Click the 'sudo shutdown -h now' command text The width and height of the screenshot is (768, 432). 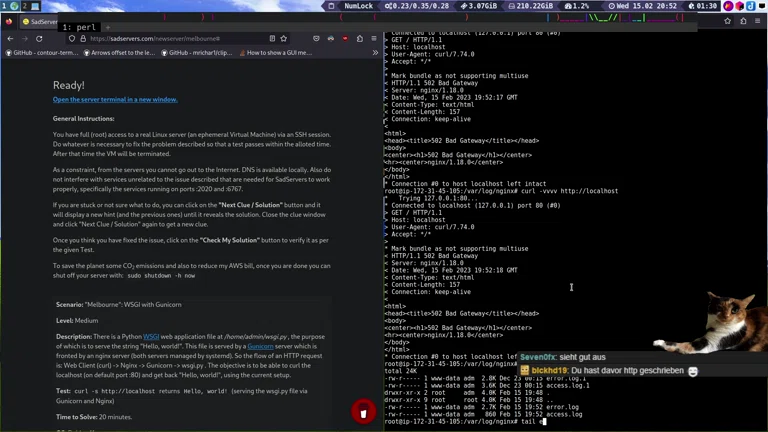161,276
